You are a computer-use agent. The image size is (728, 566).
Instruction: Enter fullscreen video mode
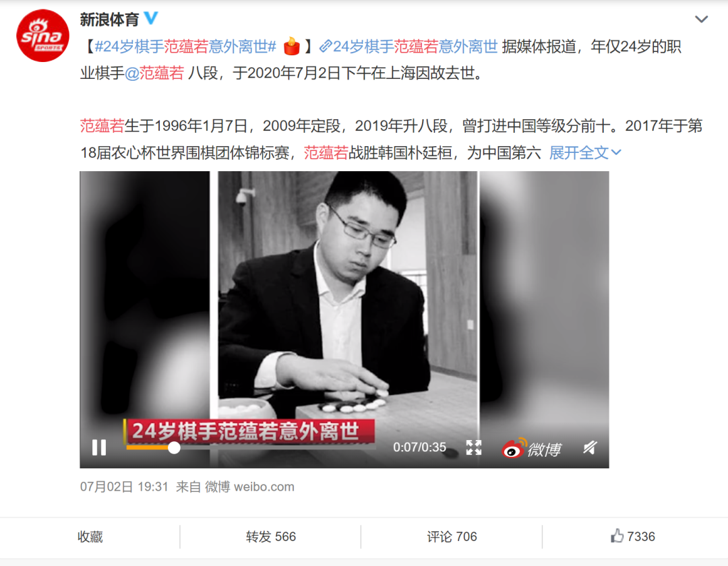point(474,447)
